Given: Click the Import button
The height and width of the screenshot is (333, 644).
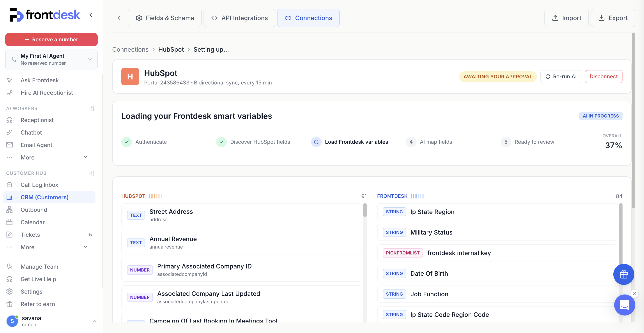Looking at the screenshot, I should point(566,18).
